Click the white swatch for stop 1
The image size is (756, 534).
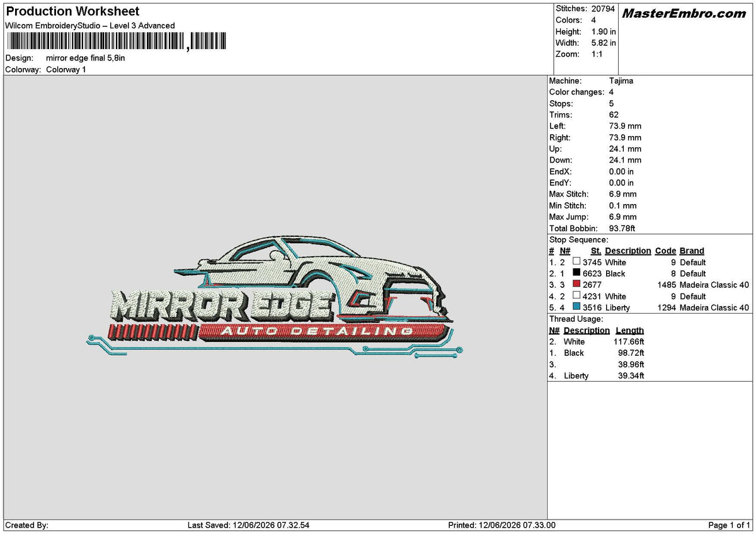tap(576, 262)
